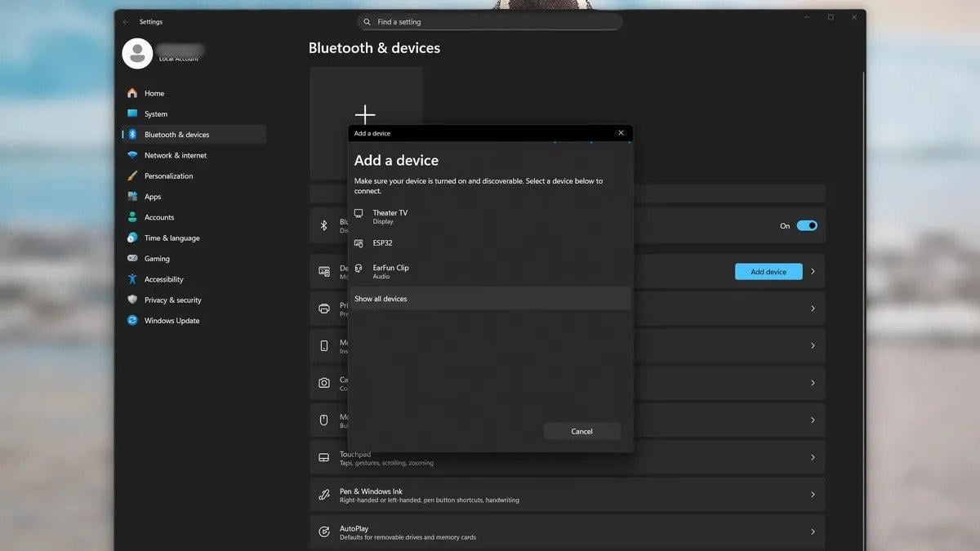Click the Gaming controller icon
Screen dimensions: 980x551
132,259
